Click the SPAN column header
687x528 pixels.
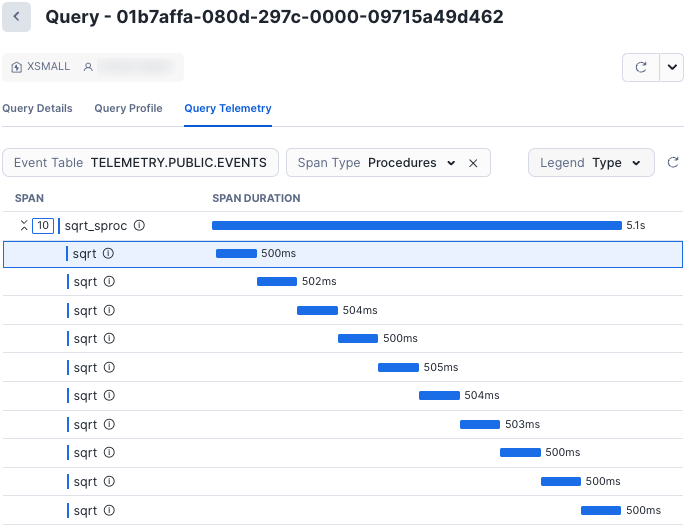(x=29, y=198)
